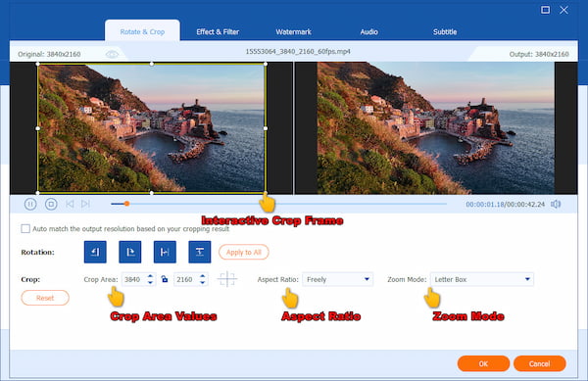This screenshot has width=588, height=381.
Task: Jump to the next frame
Action: pyautogui.click(x=85, y=204)
